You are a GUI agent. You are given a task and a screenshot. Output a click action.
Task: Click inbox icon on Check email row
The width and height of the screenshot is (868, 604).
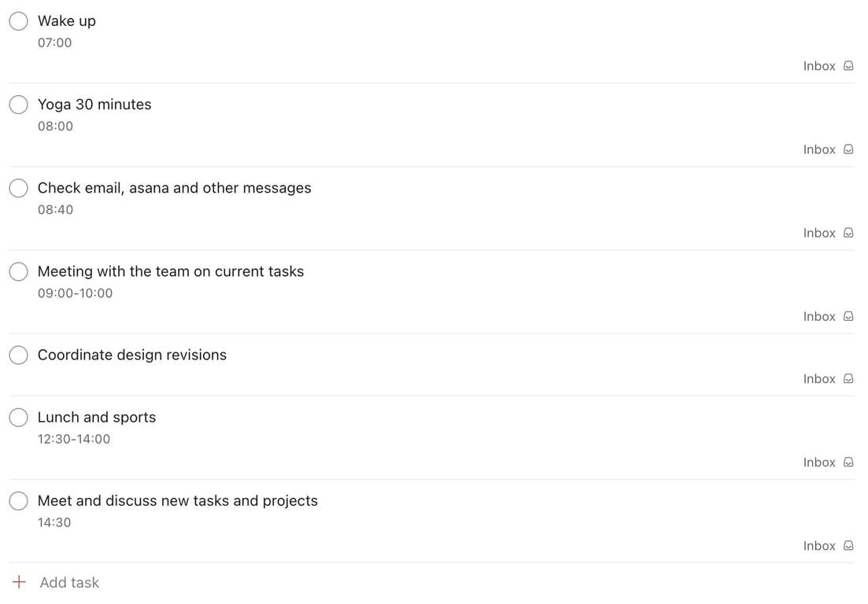(x=848, y=233)
